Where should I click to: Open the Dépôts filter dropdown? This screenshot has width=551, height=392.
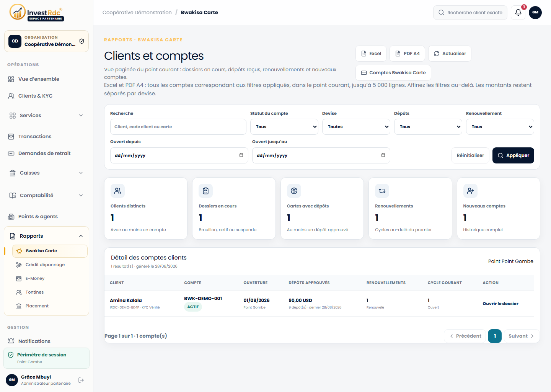pos(428,127)
